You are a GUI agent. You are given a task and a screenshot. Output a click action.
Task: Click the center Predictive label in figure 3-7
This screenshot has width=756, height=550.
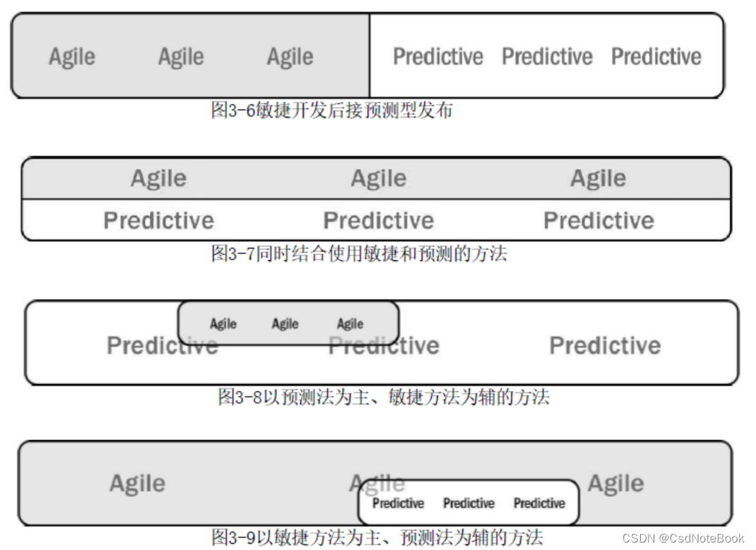(379, 221)
